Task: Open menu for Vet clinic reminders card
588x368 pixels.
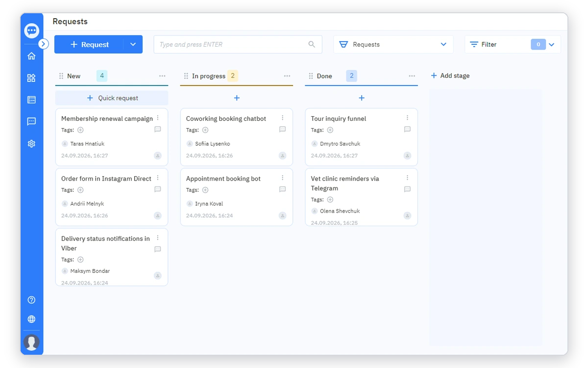Action: coord(408,178)
